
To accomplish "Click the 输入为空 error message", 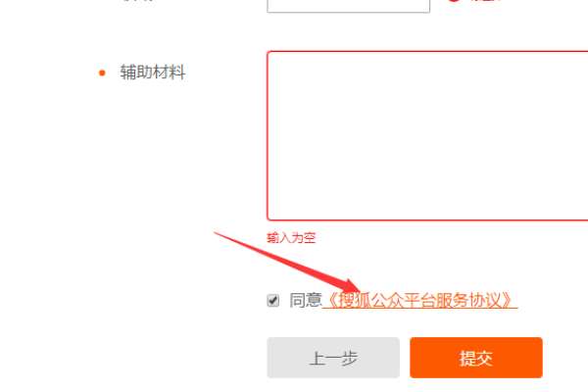I will pyautogui.click(x=291, y=237).
